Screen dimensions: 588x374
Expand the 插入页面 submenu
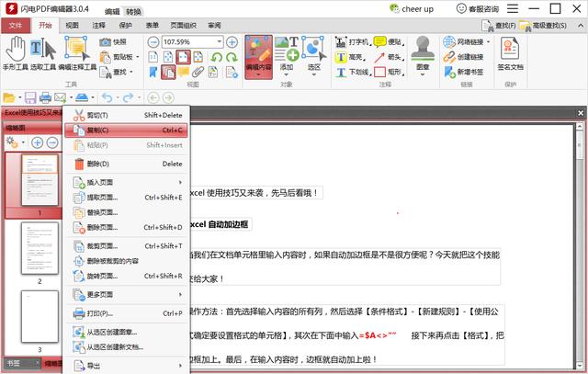[x=126, y=182]
